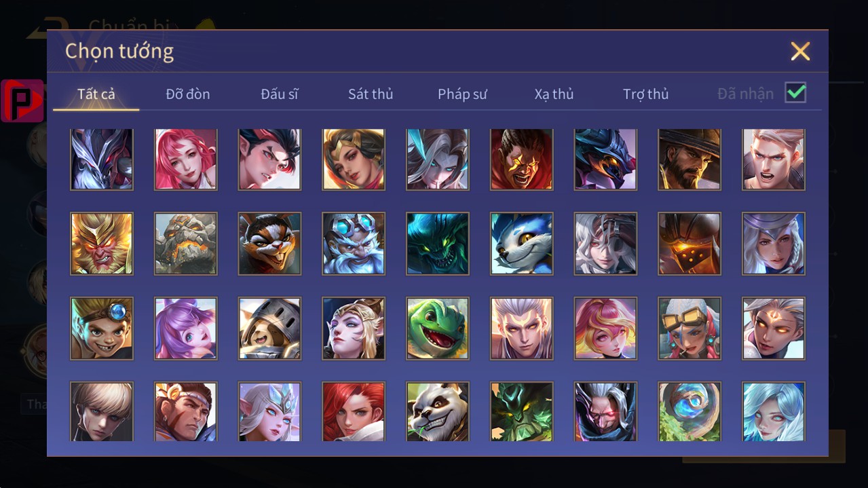Open the Đấu sĩ tab
Image resolution: width=868 pixels, height=488 pixels.
[280, 94]
